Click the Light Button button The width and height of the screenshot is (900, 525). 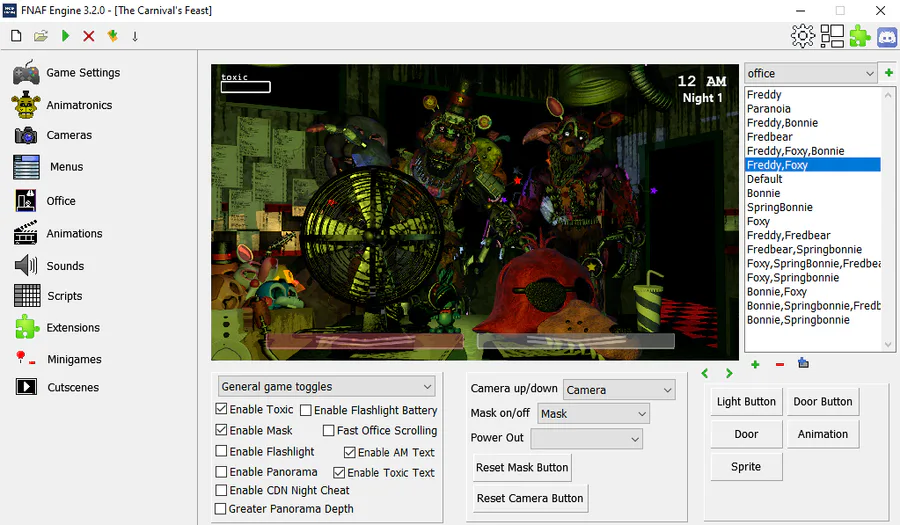pyautogui.click(x=746, y=402)
